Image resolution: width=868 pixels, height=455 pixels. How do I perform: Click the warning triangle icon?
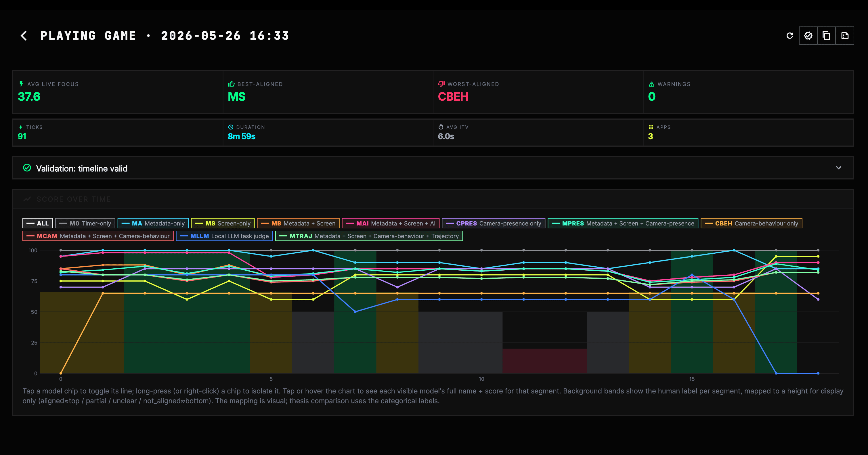(x=652, y=84)
